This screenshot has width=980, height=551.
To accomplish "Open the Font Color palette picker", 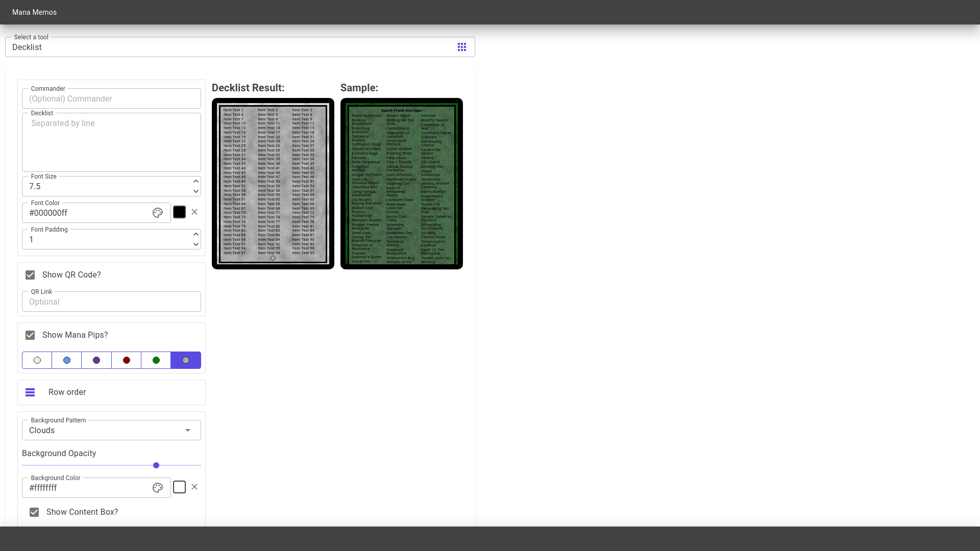I will pos(158,213).
